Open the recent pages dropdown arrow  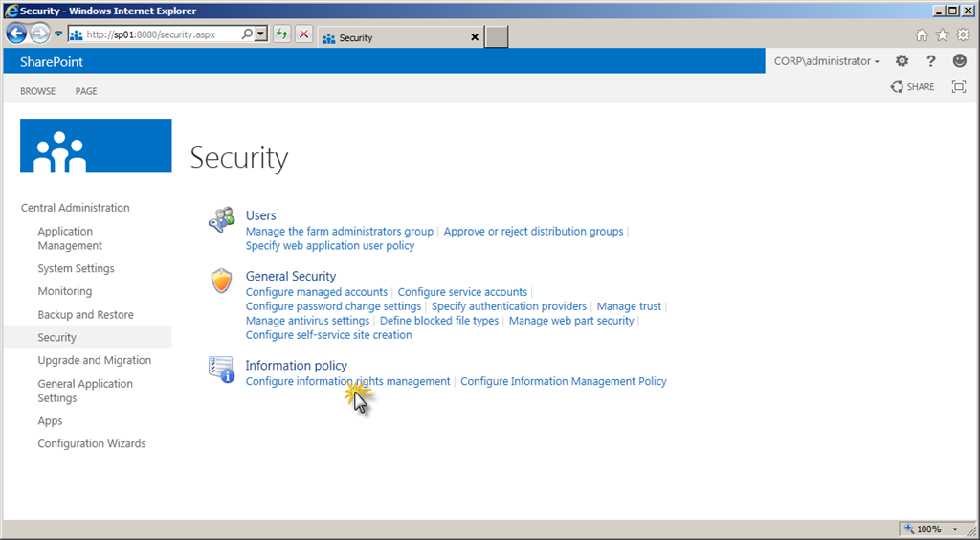point(58,34)
